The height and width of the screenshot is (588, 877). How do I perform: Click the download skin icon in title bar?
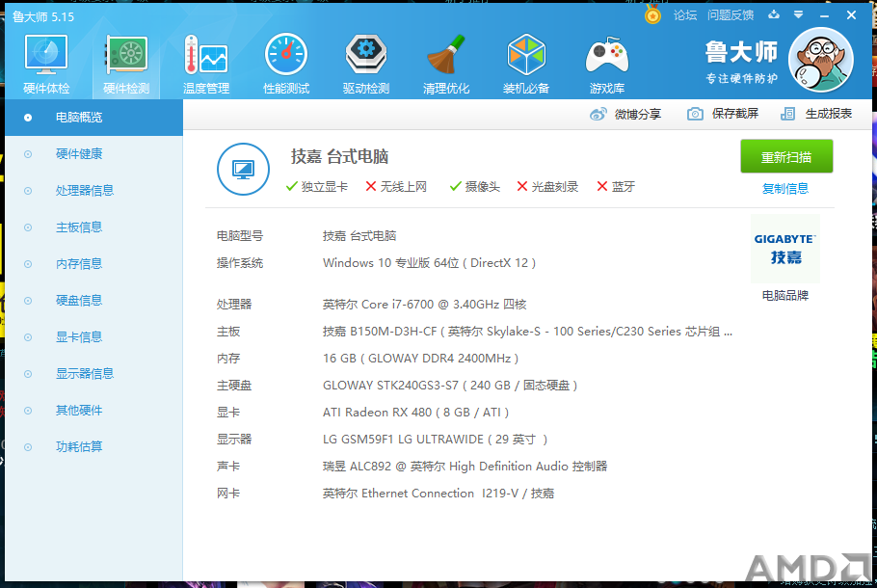[x=774, y=14]
